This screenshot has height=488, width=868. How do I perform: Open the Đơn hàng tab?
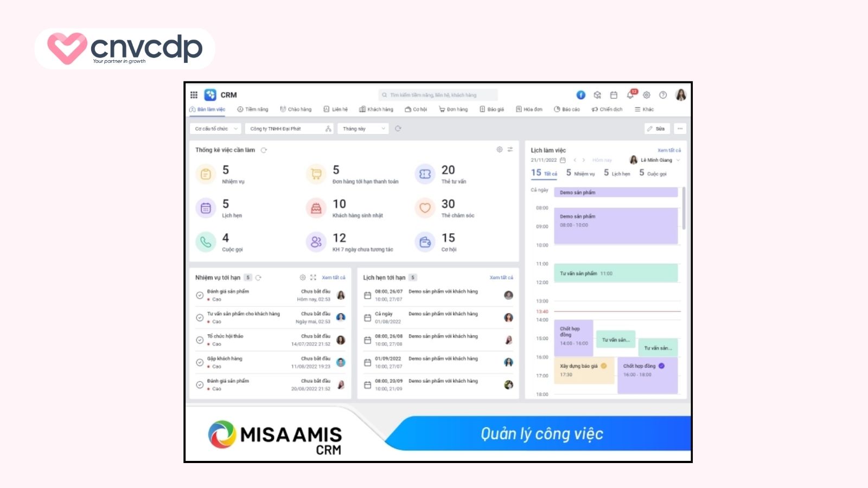point(454,109)
